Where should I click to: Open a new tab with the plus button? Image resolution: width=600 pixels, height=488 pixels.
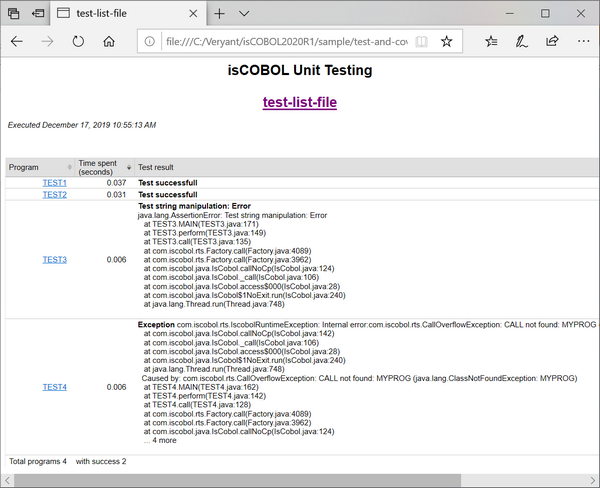(219, 14)
